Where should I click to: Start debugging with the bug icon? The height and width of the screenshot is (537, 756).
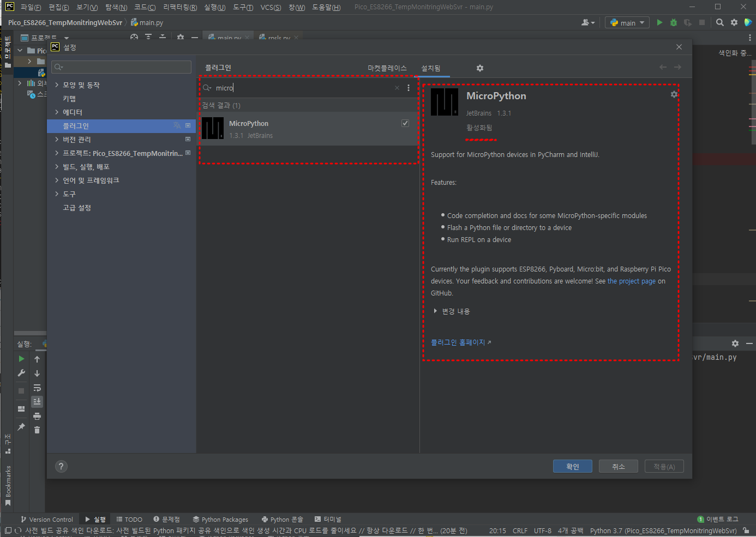coord(674,22)
